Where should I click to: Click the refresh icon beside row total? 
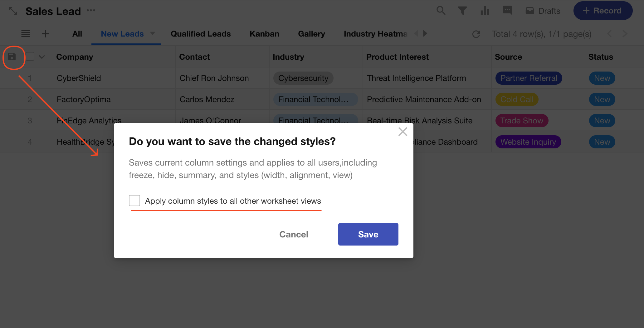(x=476, y=34)
